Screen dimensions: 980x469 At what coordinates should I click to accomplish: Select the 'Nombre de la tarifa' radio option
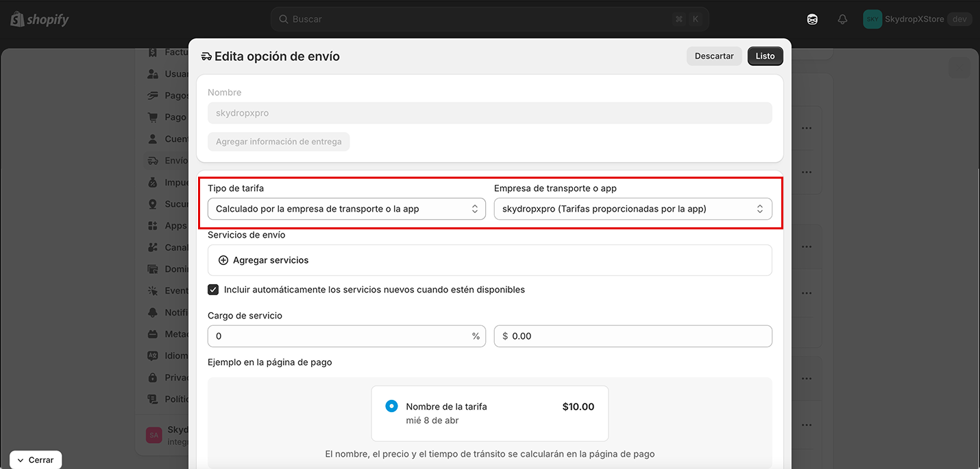tap(391, 406)
